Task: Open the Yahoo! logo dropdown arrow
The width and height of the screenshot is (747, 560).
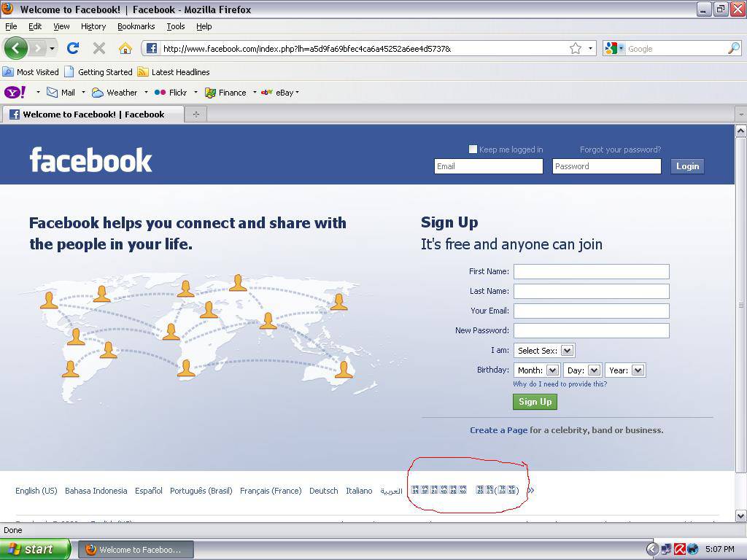Action: pos(38,93)
